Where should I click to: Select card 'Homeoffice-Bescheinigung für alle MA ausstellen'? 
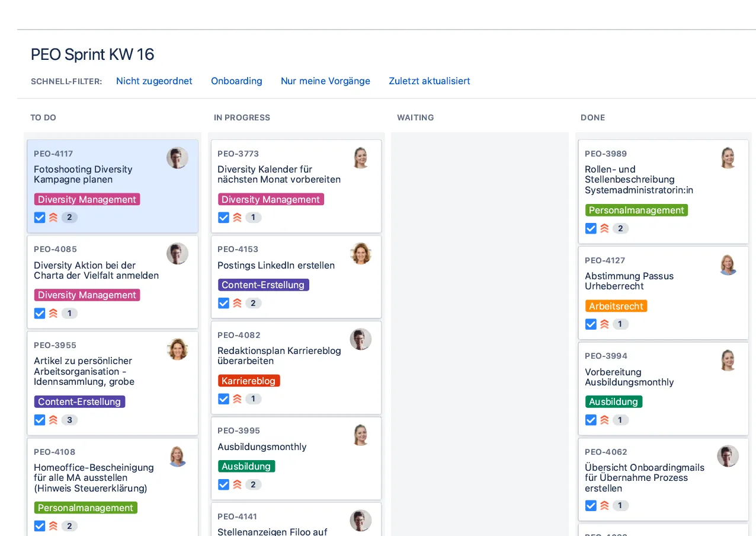113,487
